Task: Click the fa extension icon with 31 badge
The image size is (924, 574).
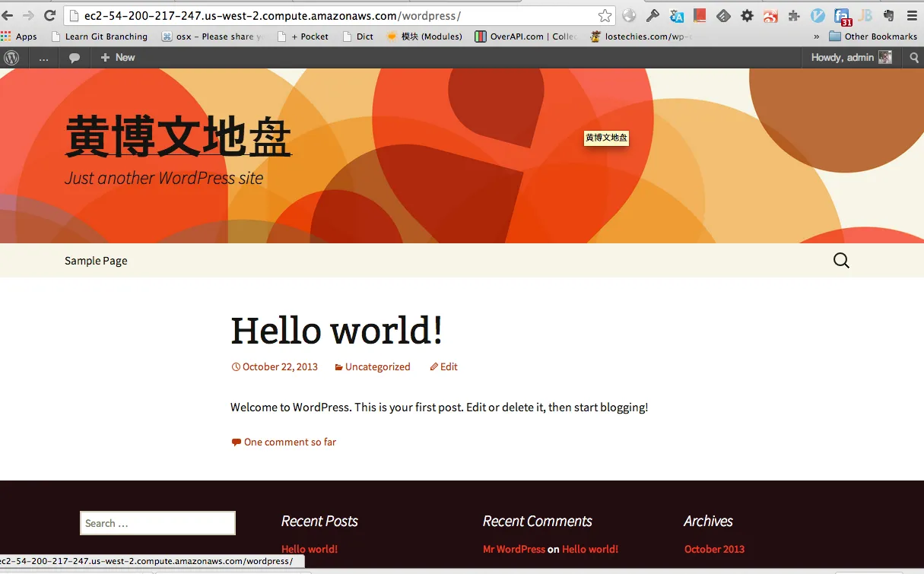Action: click(842, 17)
